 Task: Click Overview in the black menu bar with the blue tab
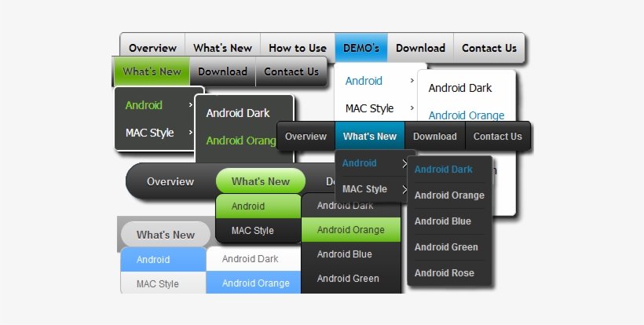(306, 137)
